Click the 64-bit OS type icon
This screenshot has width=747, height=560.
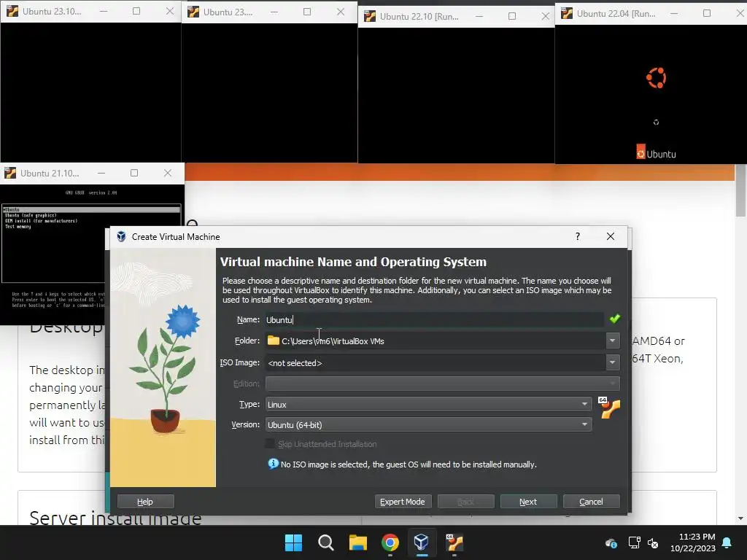tap(609, 408)
